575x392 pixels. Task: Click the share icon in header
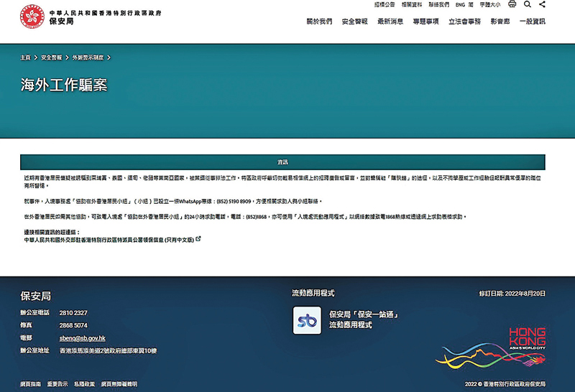pos(542,4)
